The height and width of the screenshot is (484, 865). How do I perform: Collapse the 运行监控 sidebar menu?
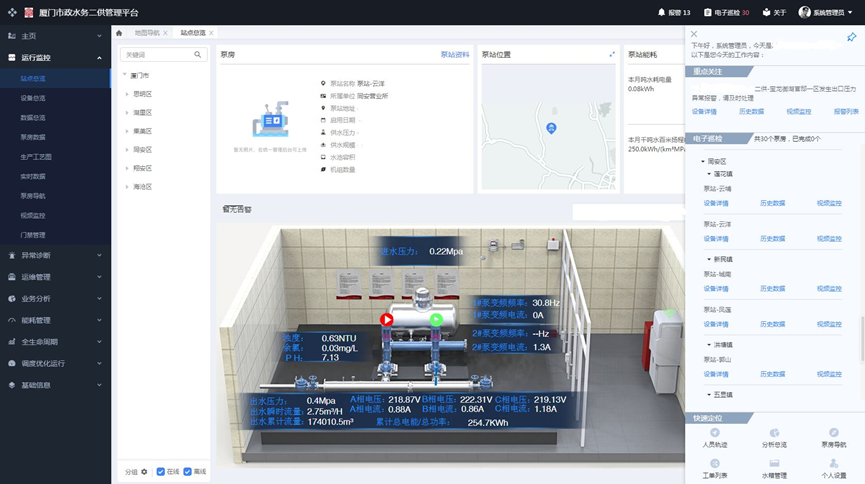[100, 58]
